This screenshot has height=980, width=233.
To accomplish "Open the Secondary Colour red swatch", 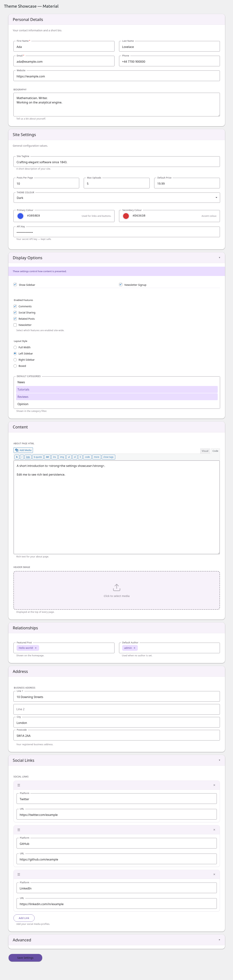I will pos(126,216).
